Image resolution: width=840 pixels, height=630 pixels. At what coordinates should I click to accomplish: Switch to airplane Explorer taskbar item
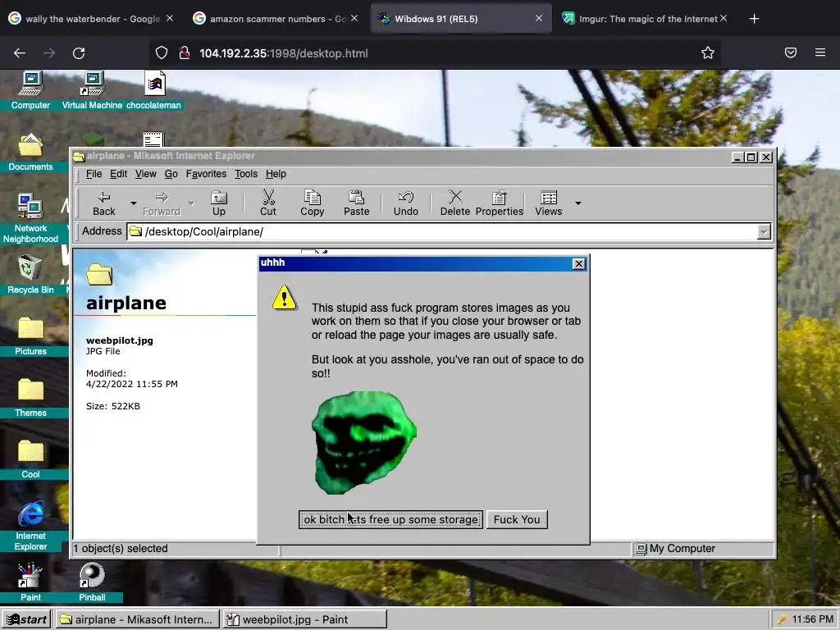click(x=137, y=620)
